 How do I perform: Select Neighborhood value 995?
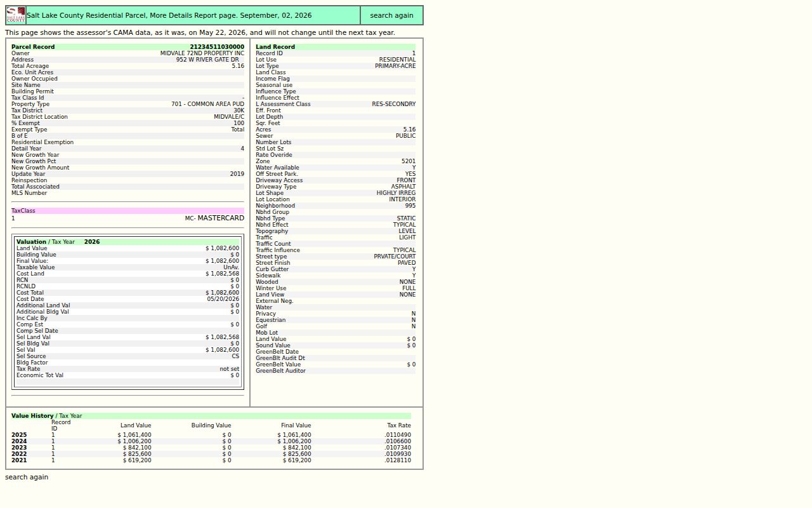(410, 206)
